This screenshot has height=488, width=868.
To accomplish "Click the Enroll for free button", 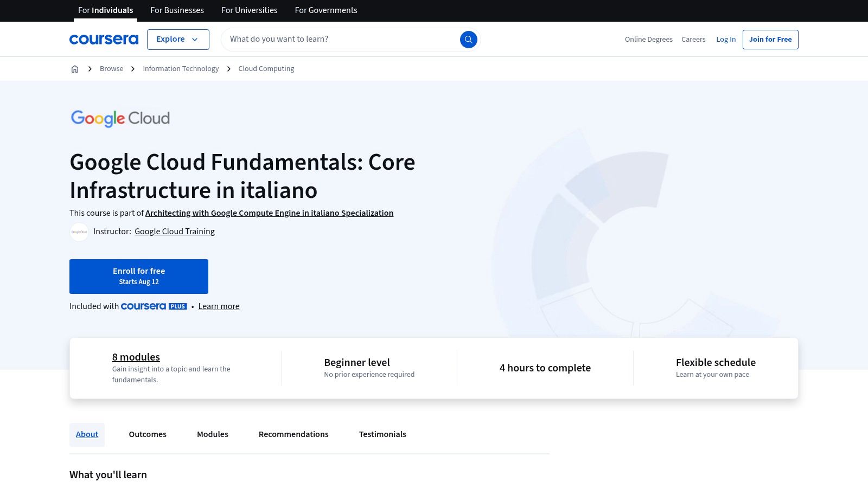I will click(x=139, y=277).
